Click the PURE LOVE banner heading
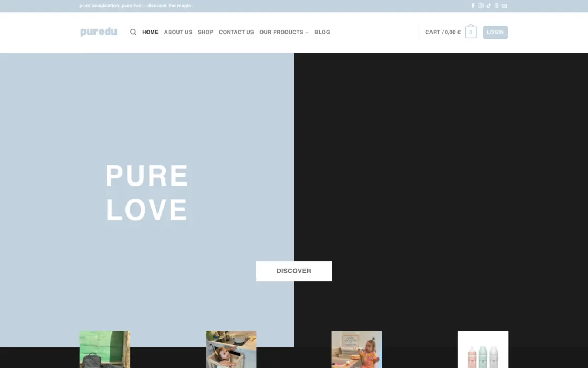Viewport: 588px width, 368px height. point(146,192)
